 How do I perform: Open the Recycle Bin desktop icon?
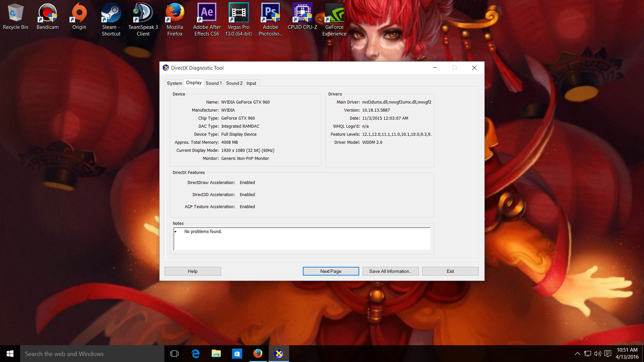coord(16,17)
